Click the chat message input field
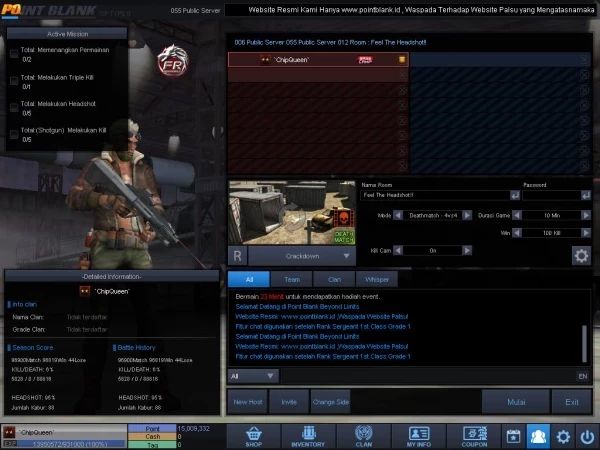The height and width of the screenshot is (450, 600). coord(428,376)
